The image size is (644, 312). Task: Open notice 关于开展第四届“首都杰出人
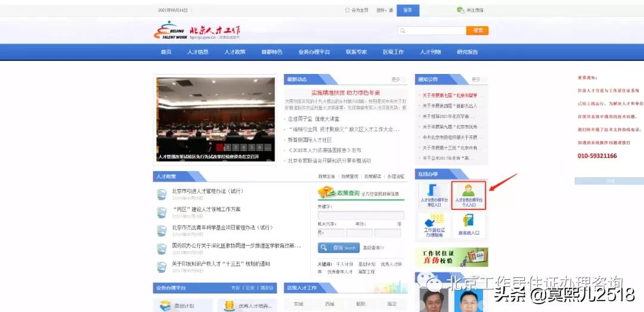pyautogui.click(x=450, y=106)
